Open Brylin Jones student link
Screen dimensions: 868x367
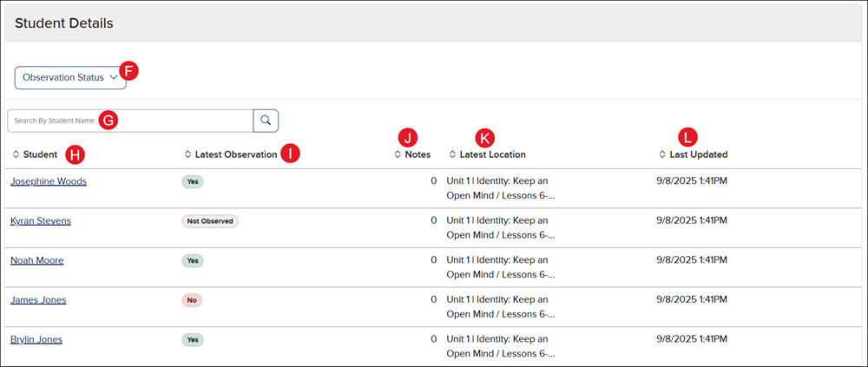pyautogui.click(x=36, y=339)
